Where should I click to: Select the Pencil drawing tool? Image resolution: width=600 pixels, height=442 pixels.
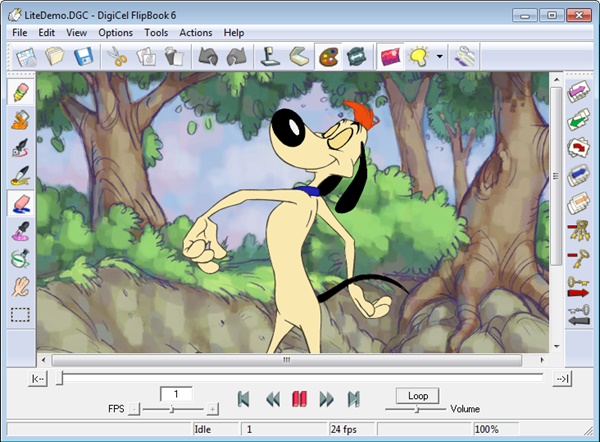click(x=19, y=93)
